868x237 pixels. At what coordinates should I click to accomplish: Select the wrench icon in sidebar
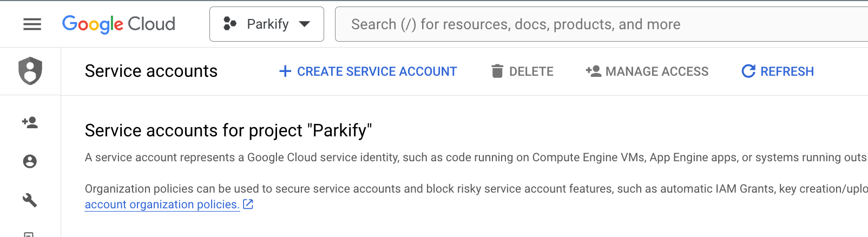coord(30,200)
